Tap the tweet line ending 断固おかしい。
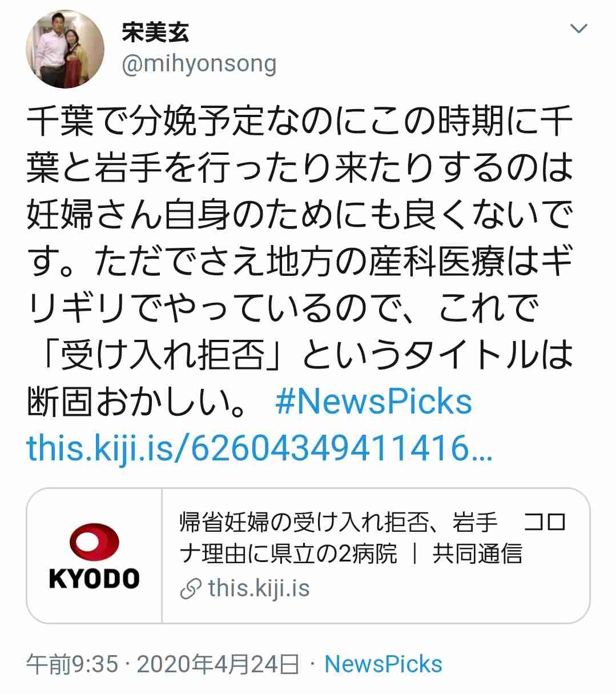The width and height of the screenshot is (616, 694). [x=138, y=402]
